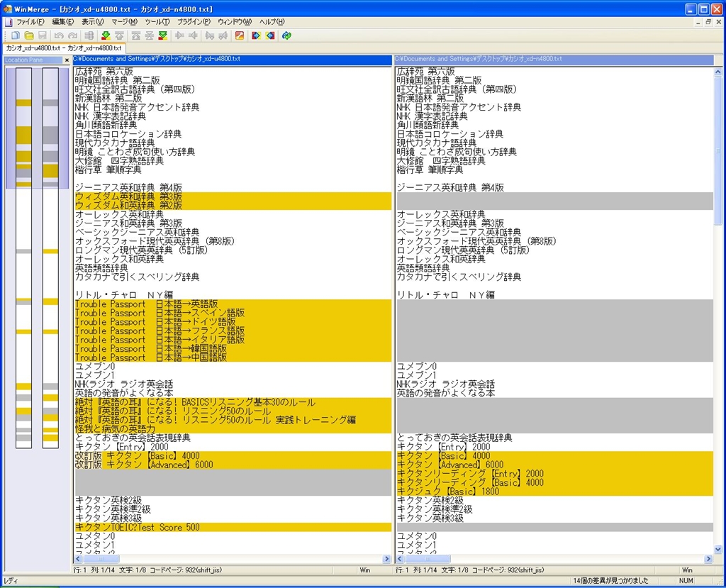Screen dimensions: 726x588
Task: Click the left pane horizontal scrollbar left arrow
Action: (x=78, y=559)
